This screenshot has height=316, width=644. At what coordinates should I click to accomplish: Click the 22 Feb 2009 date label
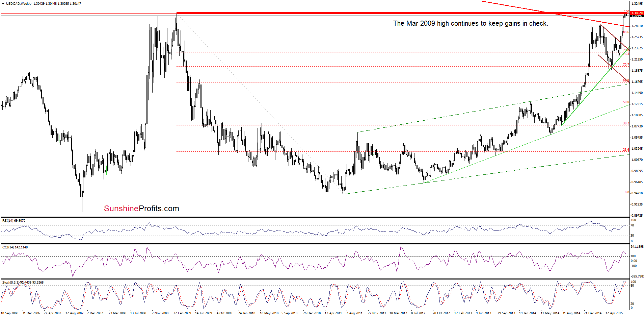pyautogui.click(x=182, y=313)
